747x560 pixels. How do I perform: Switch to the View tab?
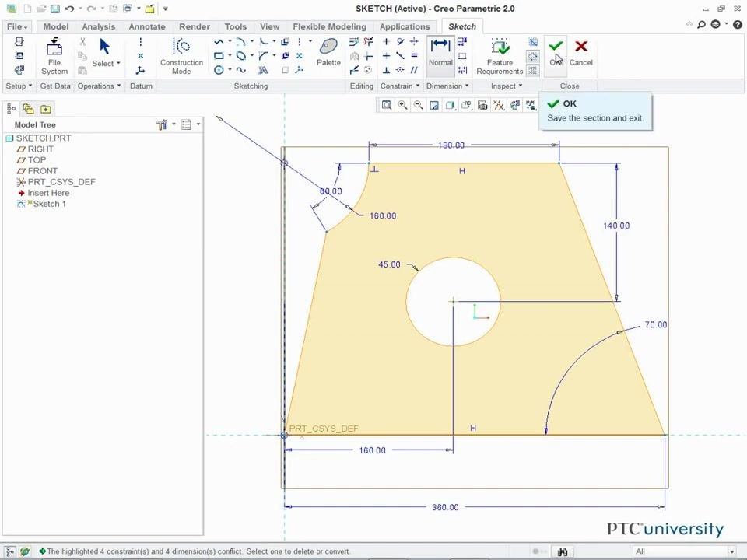pos(270,26)
